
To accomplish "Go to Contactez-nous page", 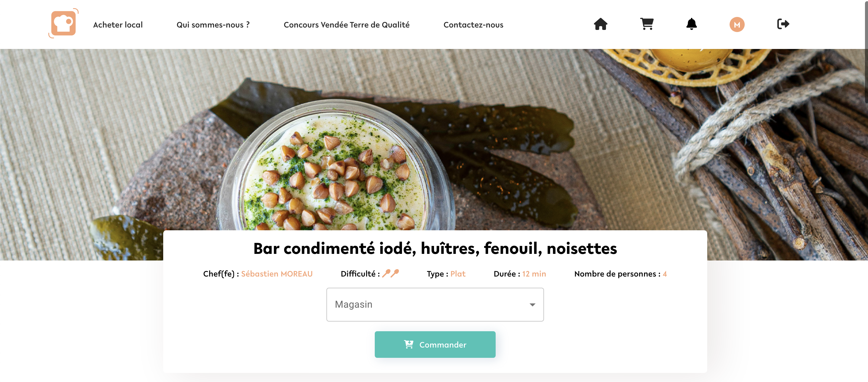I will click(x=473, y=25).
